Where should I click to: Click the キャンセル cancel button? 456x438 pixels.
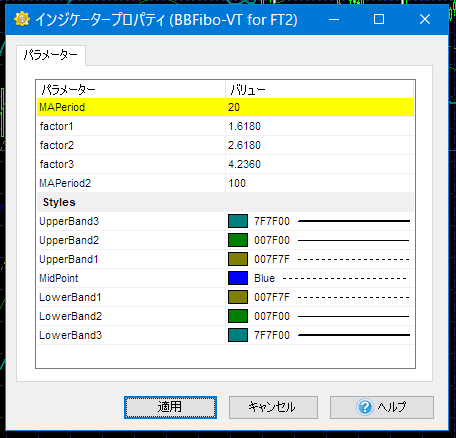(273, 407)
